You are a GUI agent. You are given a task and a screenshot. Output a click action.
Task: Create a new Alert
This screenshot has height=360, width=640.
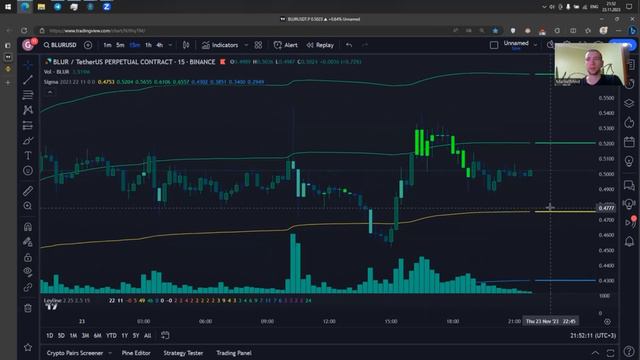point(286,45)
